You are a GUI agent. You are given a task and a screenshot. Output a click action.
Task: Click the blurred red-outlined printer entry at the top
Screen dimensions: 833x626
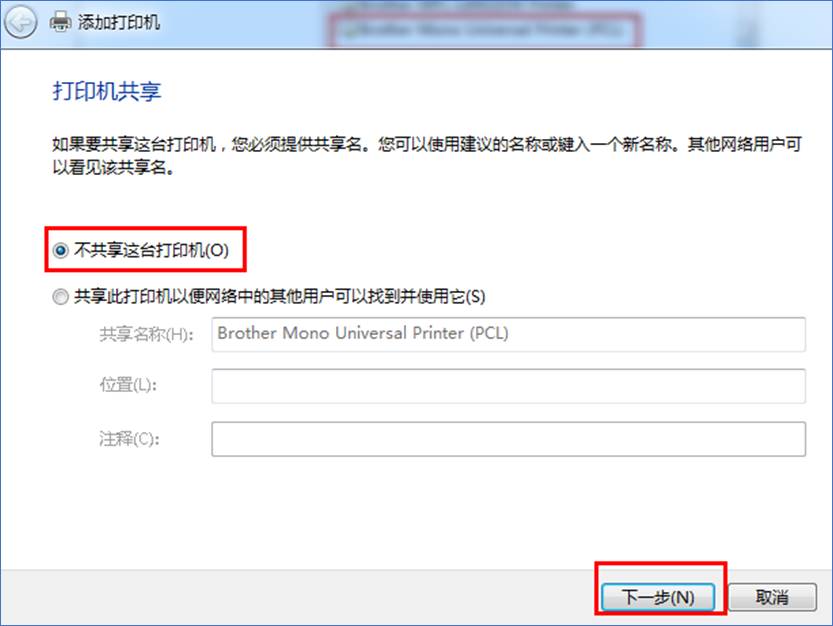[483, 30]
